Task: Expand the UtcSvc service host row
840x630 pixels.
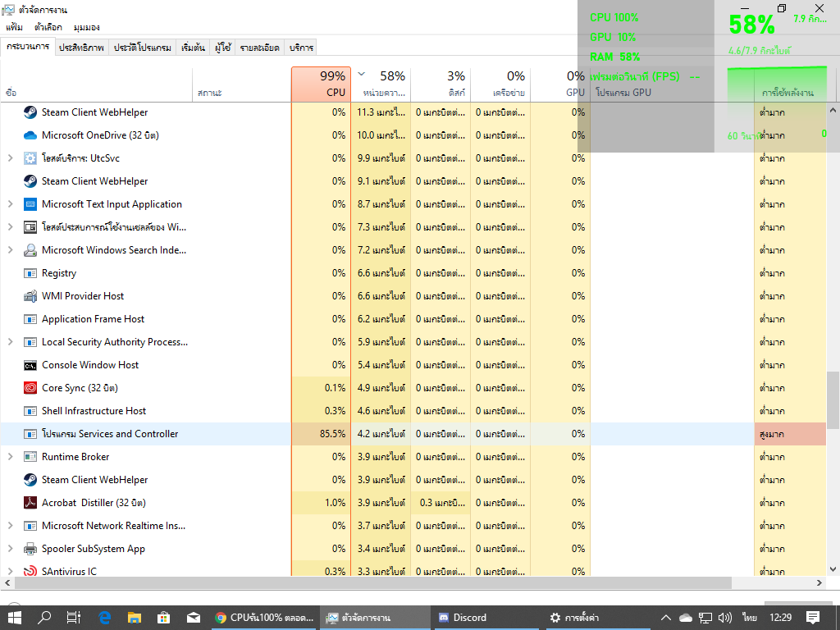Action: (x=10, y=158)
